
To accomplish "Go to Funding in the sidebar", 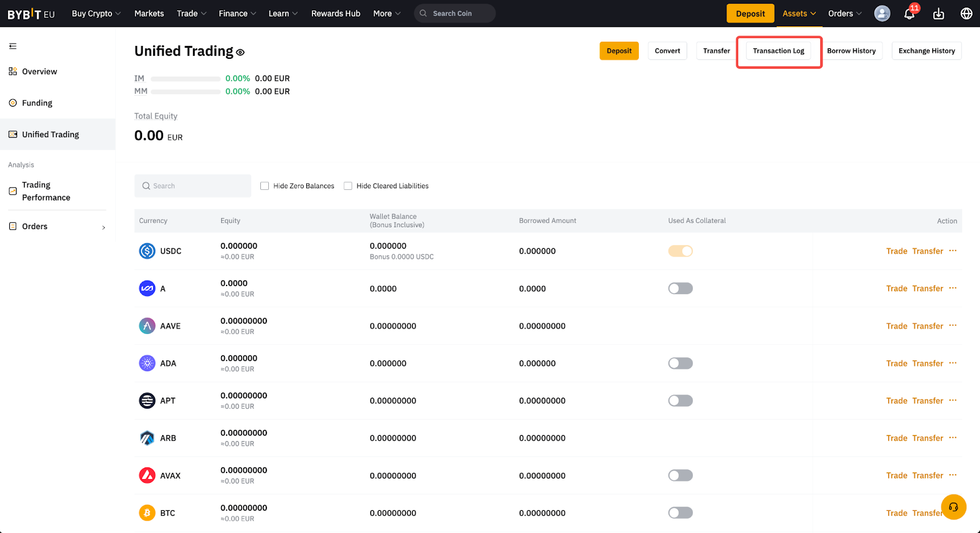I will tap(37, 103).
